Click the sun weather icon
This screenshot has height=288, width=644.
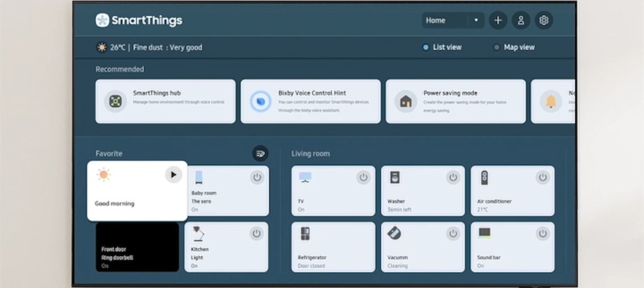(x=102, y=47)
